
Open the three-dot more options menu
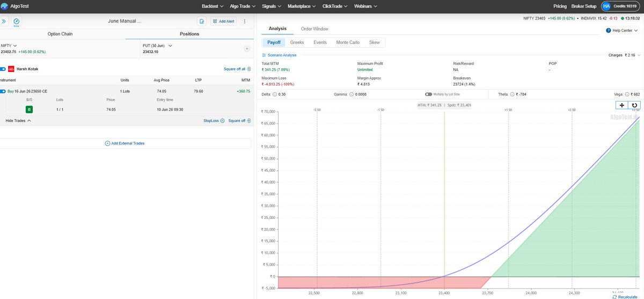[245, 21]
